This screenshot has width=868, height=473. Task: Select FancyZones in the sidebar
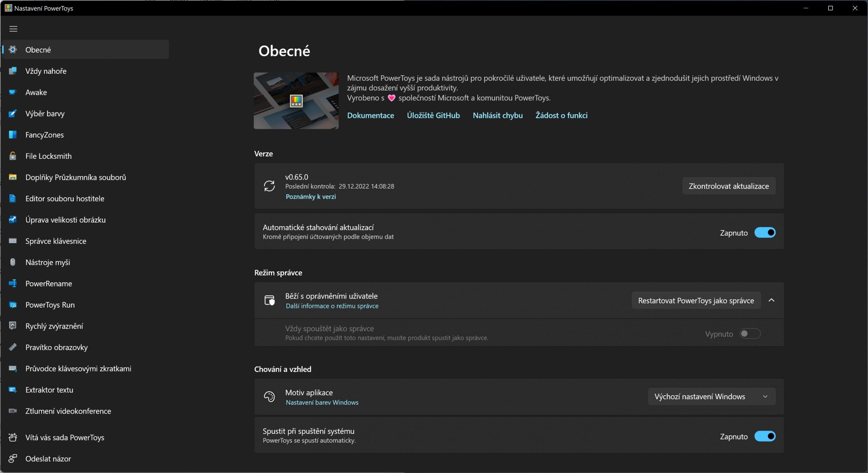pyautogui.click(x=86, y=135)
